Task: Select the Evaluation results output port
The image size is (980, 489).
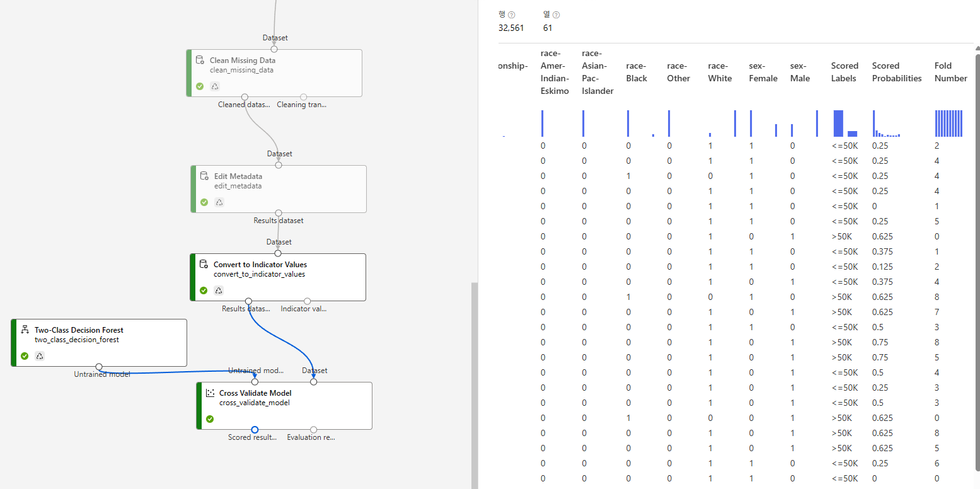Action: pos(314,430)
